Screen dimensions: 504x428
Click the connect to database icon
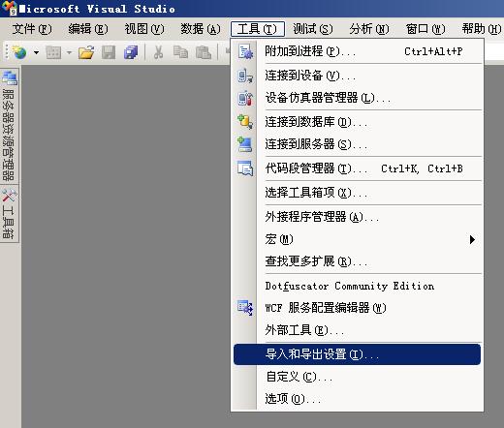click(x=245, y=122)
